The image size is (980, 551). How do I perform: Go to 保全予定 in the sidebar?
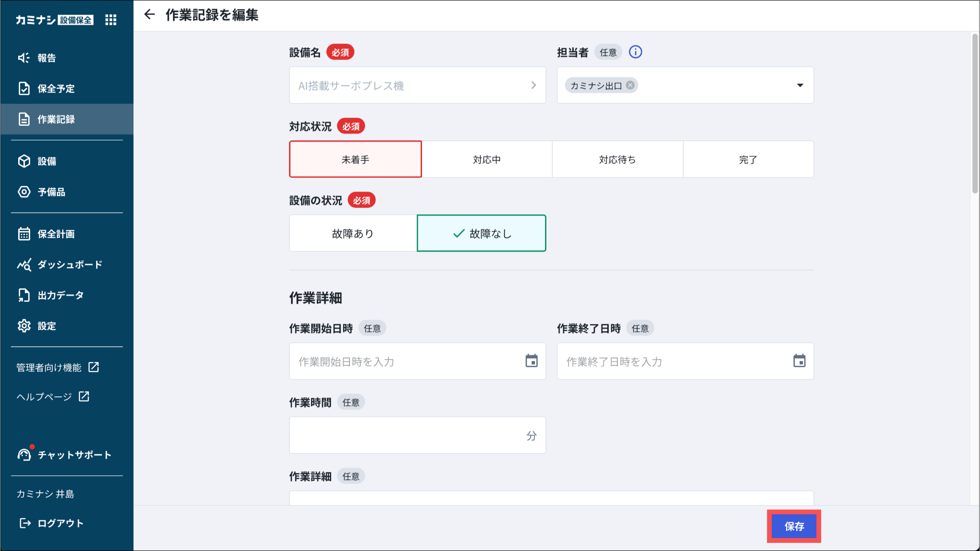click(x=56, y=89)
